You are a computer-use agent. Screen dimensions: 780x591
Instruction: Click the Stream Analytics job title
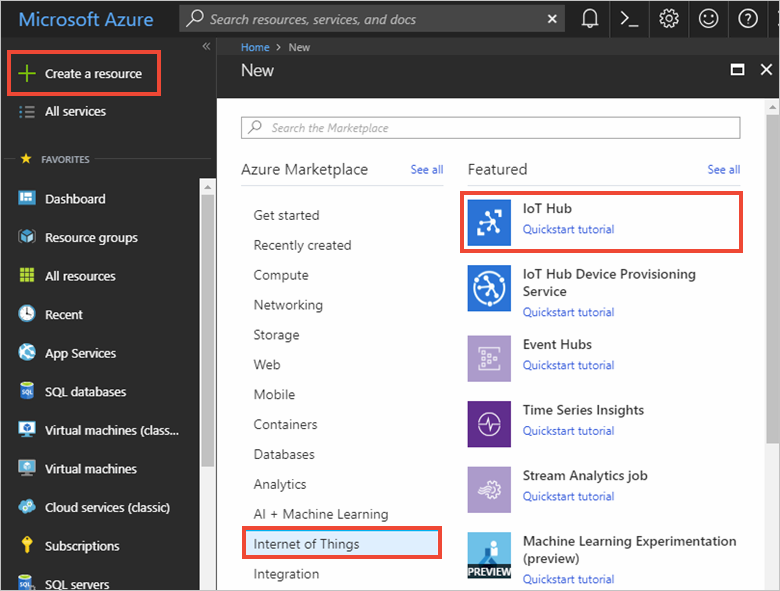[x=585, y=476]
